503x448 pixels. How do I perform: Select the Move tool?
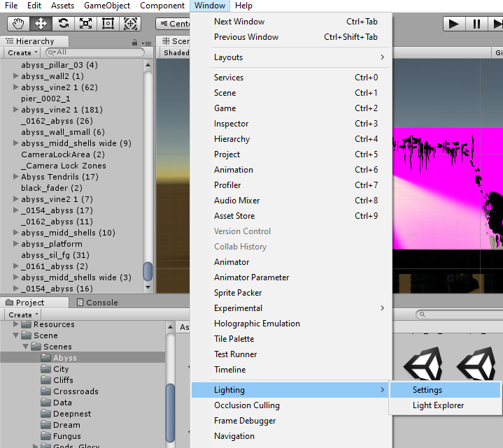point(41,24)
